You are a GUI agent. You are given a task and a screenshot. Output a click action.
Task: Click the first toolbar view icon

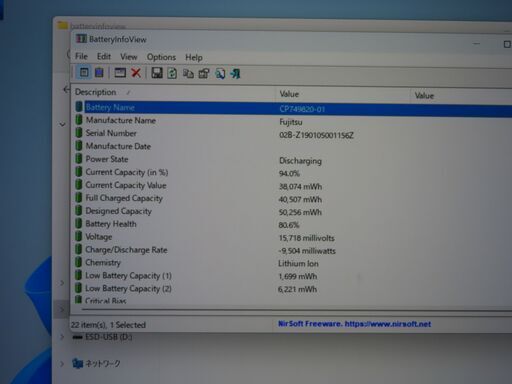point(84,72)
